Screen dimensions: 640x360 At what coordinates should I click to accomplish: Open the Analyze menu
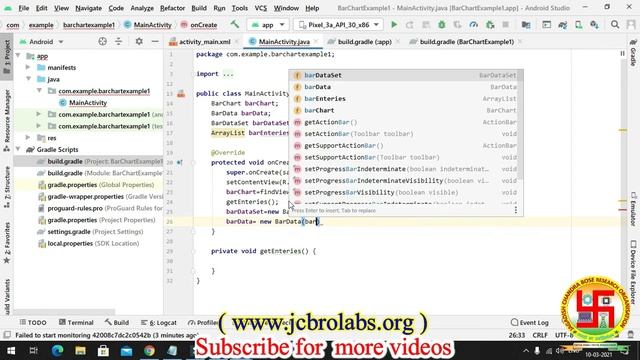coord(142,8)
